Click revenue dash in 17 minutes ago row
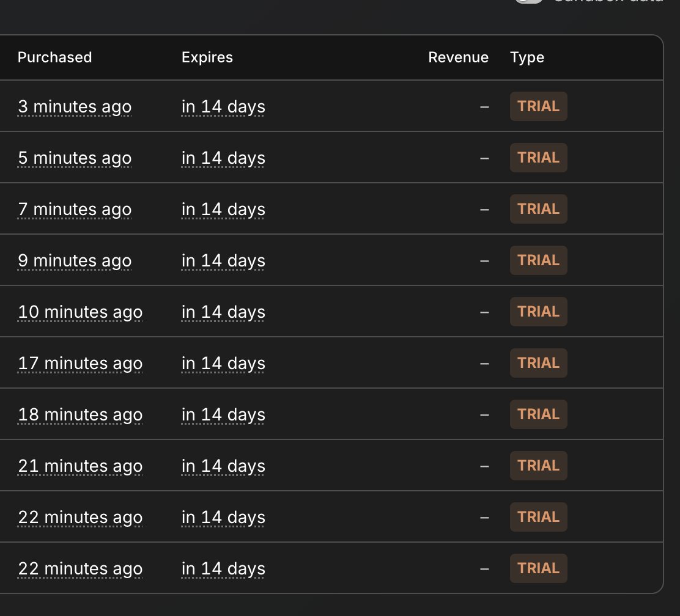This screenshot has width=680, height=616. (x=484, y=364)
